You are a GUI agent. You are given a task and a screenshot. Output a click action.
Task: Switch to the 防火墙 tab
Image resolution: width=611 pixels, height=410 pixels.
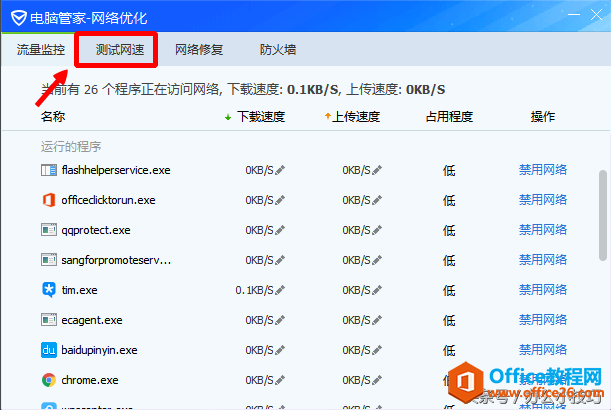tap(278, 50)
